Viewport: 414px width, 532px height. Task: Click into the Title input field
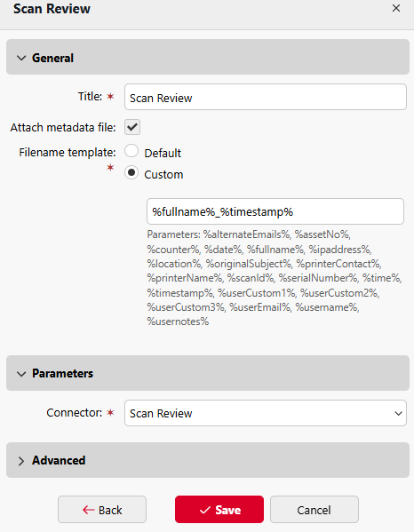(266, 97)
